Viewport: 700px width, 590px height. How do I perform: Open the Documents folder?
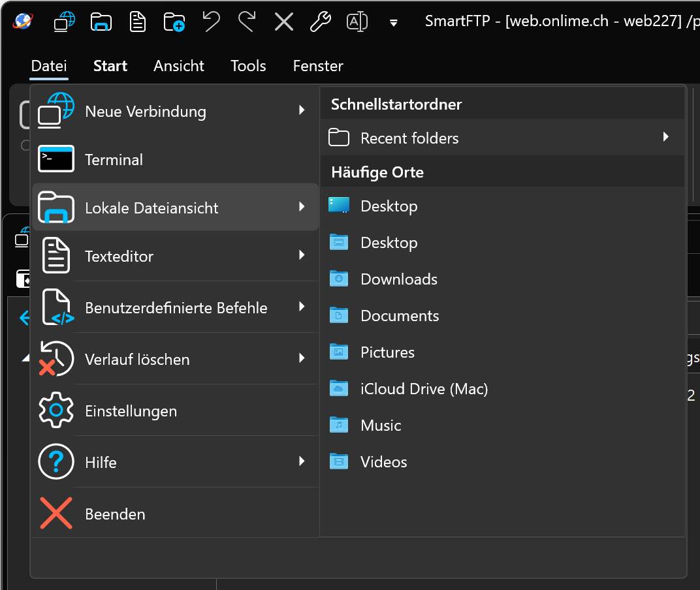click(502, 315)
